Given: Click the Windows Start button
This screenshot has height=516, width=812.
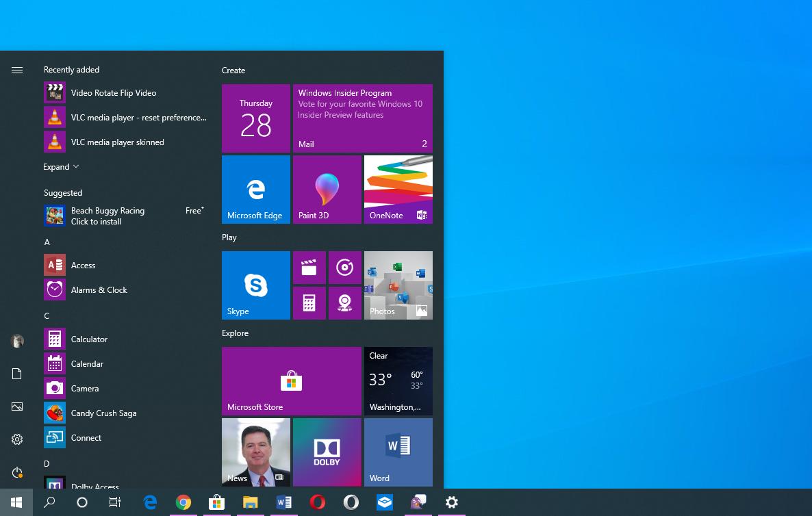Looking at the screenshot, I should point(16,502).
